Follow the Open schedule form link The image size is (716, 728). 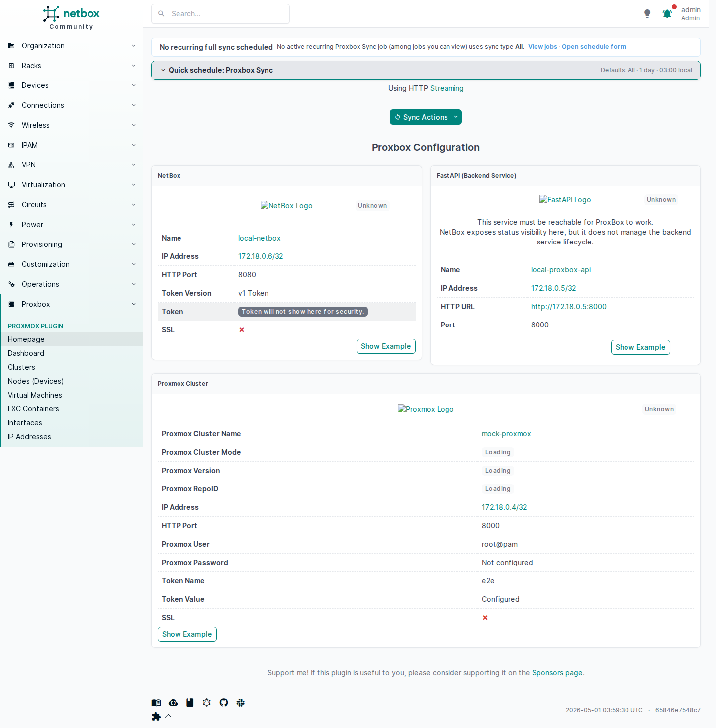[x=594, y=47]
